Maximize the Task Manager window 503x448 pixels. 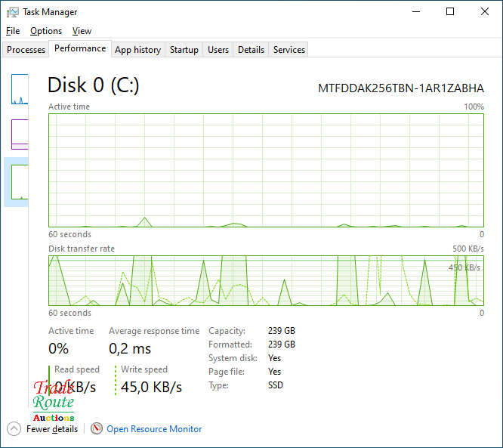tap(450, 12)
